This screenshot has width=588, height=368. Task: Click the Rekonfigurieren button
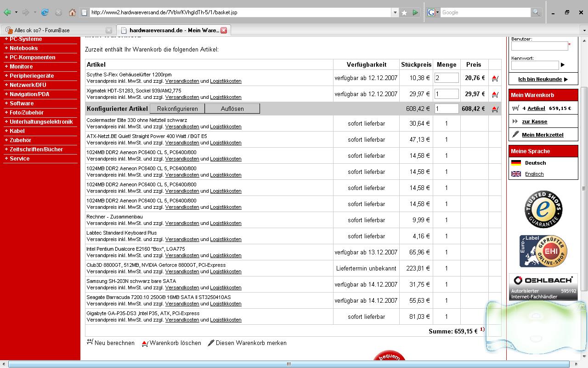tap(177, 109)
